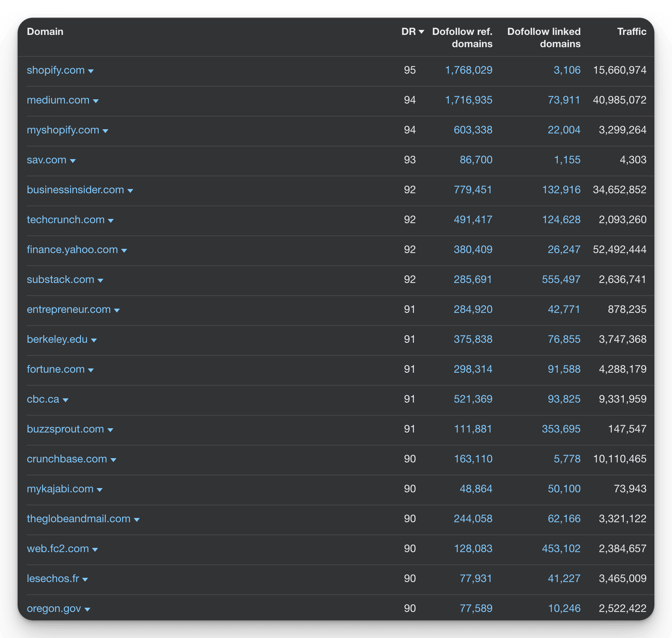Viewport: 672px width, 638px height.
Task: Open sav.com domain link
Action: pos(46,160)
